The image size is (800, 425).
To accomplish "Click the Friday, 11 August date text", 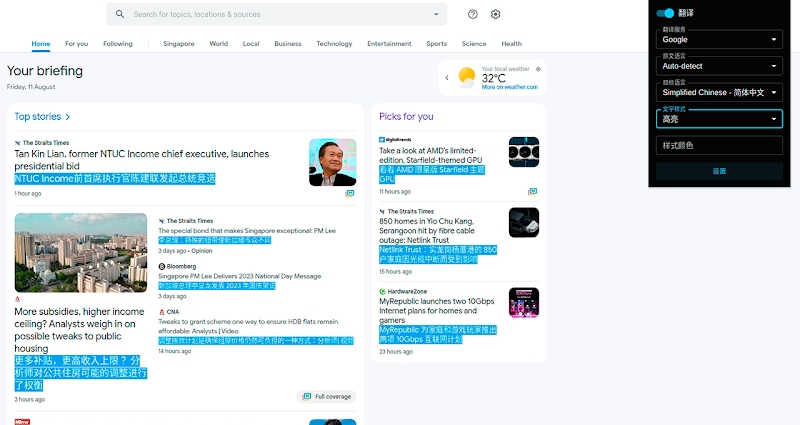I will point(31,87).
